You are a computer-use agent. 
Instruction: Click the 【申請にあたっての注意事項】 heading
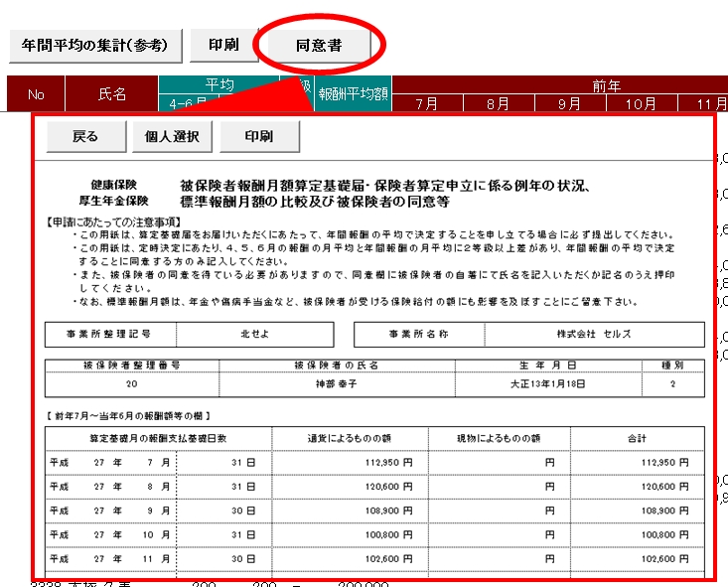pyautogui.click(x=113, y=222)
